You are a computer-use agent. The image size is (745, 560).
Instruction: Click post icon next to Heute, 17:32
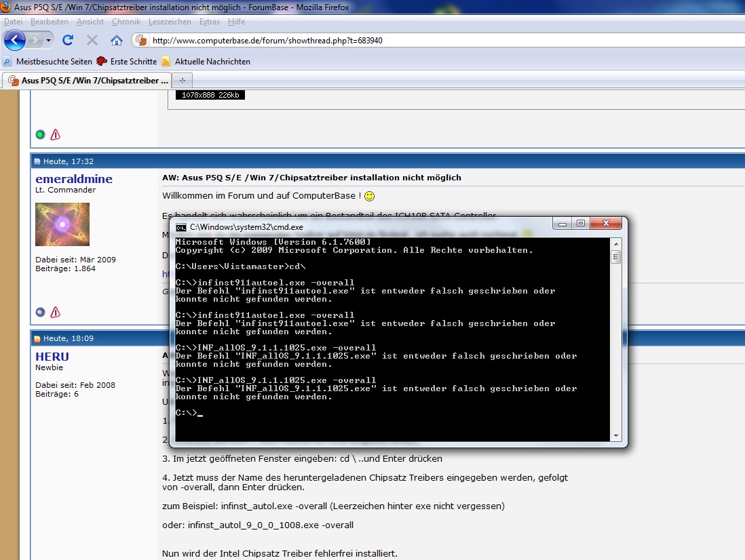point(37,162)
